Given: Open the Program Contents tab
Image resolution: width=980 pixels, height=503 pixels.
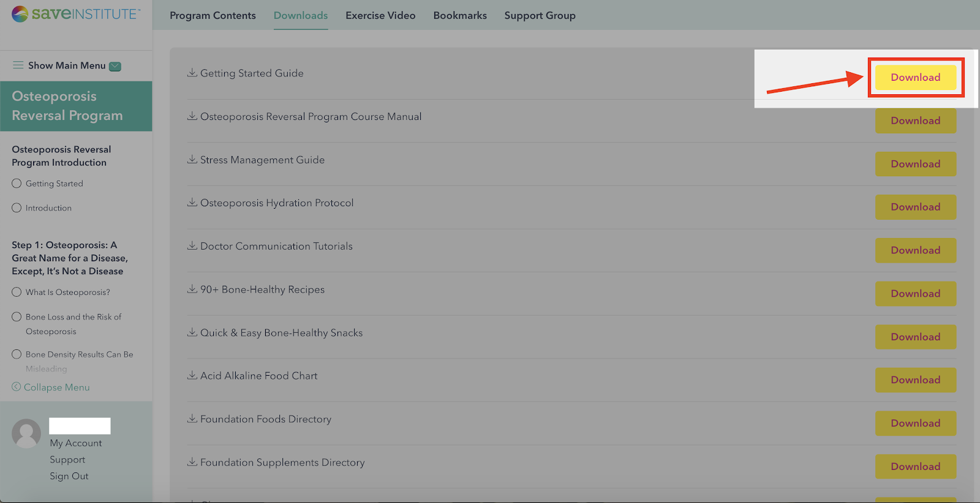Looking at the screenshot, I should [213, 15].
